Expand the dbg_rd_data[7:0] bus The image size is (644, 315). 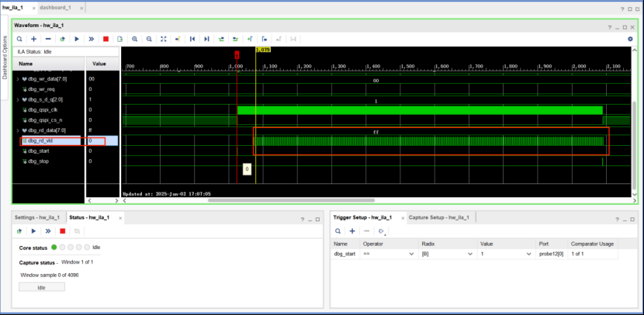click(x=18, y=130)
